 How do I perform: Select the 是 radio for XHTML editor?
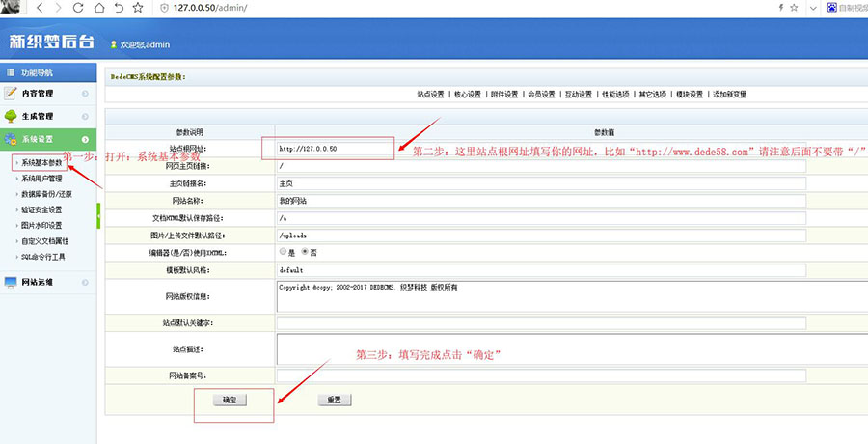click(x=283, y=252)
